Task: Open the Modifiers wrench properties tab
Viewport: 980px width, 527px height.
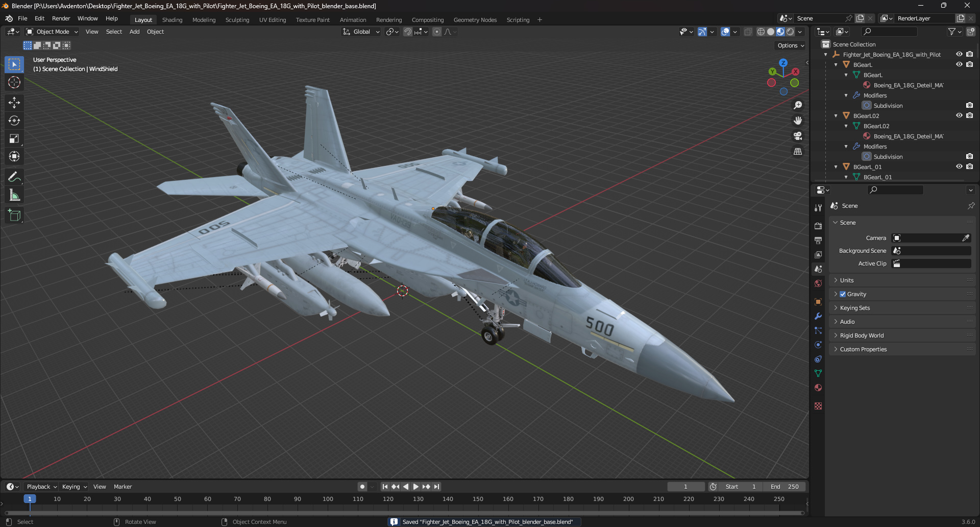Action: click(x=818, y=316)
